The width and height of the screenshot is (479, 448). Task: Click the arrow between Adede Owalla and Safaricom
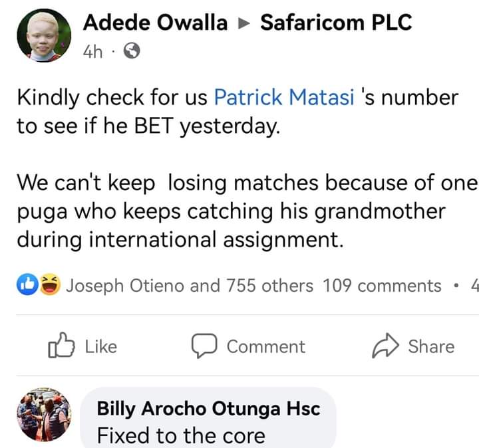(243, 24)
